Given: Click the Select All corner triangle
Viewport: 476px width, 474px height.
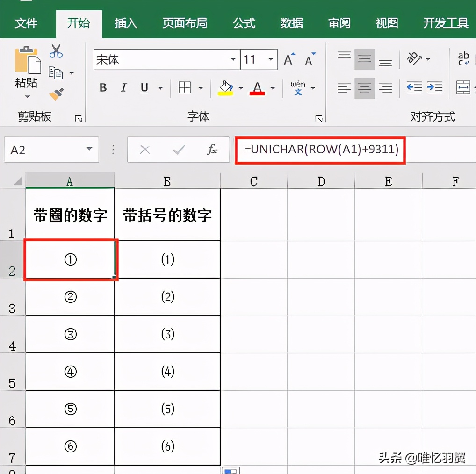Looking at the screenshot, I should [x=18, y=181].
